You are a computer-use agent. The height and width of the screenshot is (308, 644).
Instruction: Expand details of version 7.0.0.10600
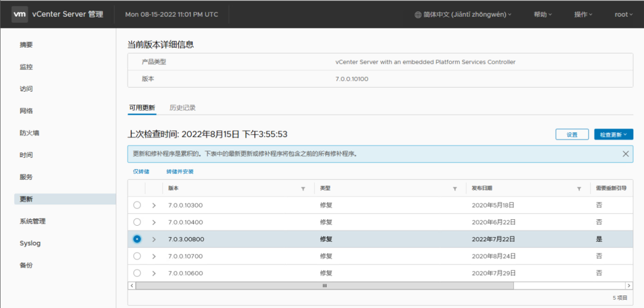(154, 273)
